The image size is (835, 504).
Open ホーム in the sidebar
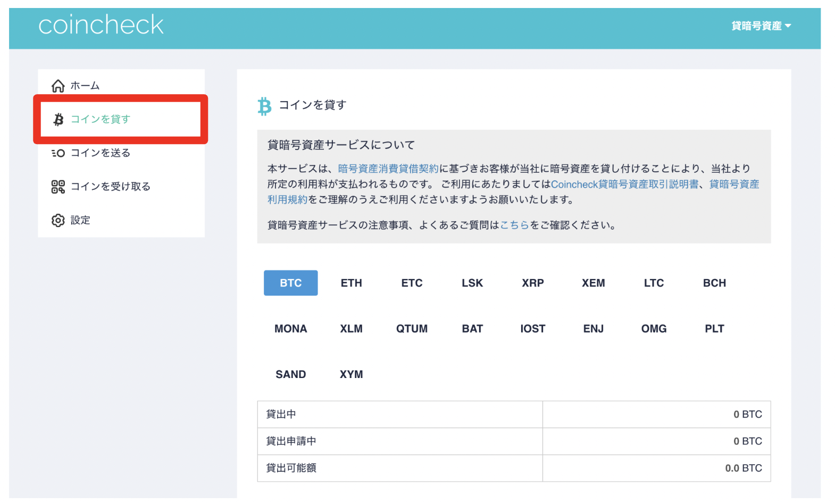85,86
